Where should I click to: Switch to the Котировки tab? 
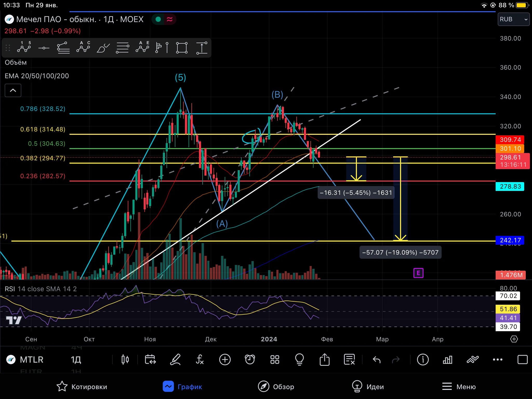point(82,387)
